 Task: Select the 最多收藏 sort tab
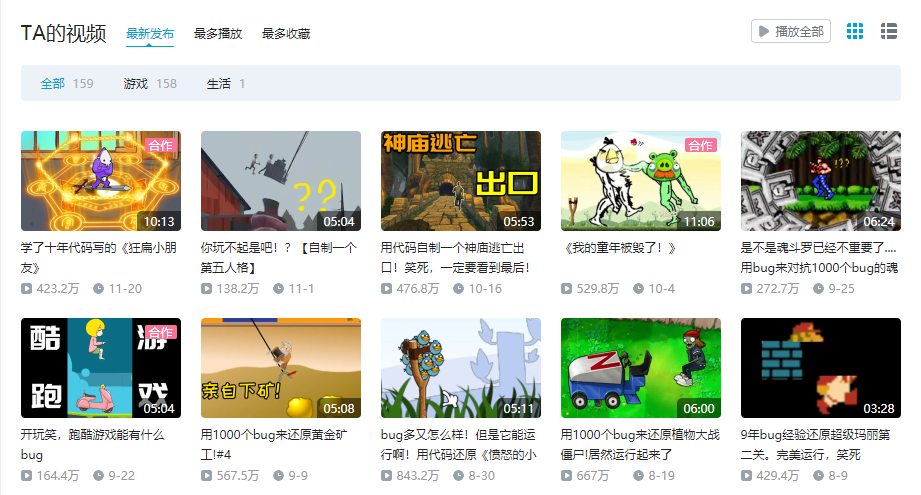(x=286, y=33)
